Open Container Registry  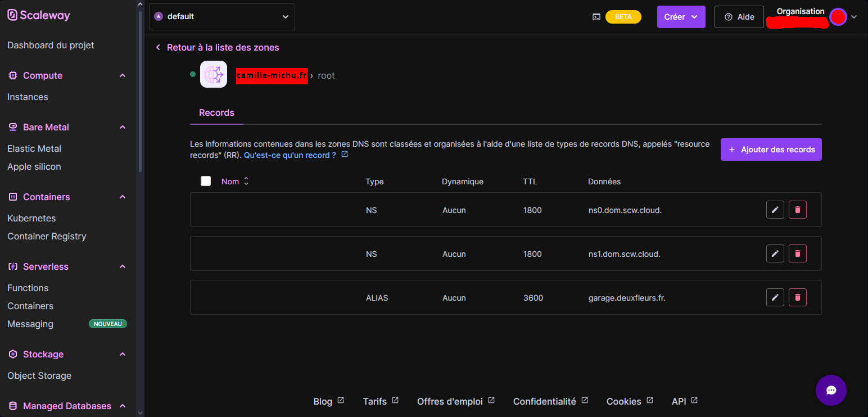coord(47,236)
